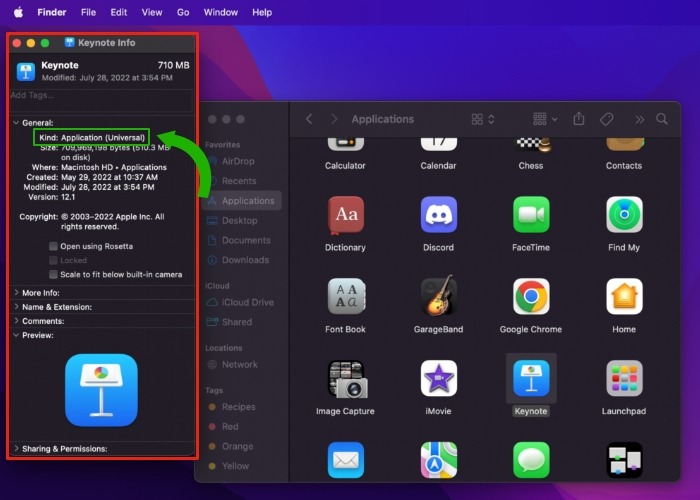The image size is (700, 500).
Task: Open the Find My app icon
Action: pyautogui.click(x=624, y=214)
